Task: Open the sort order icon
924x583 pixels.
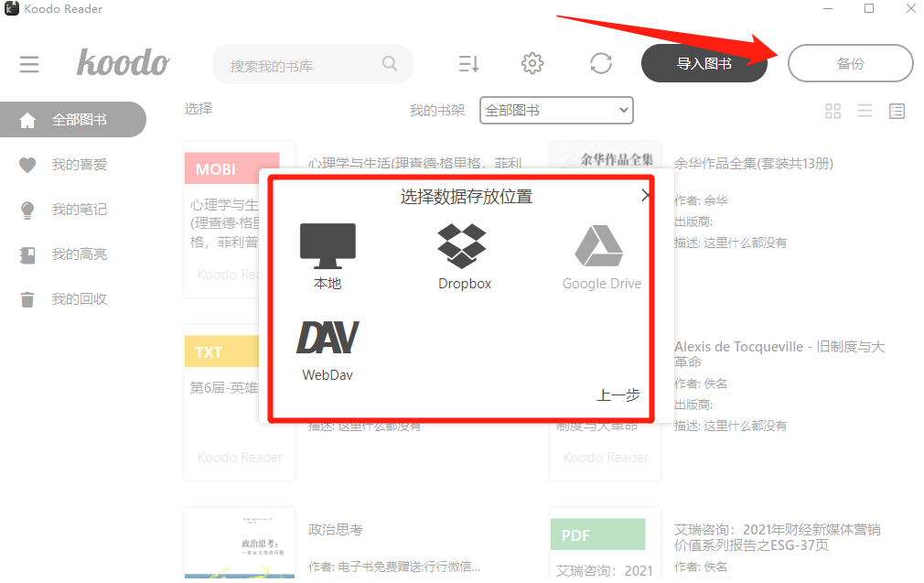Action: click(x=468, y=64)
